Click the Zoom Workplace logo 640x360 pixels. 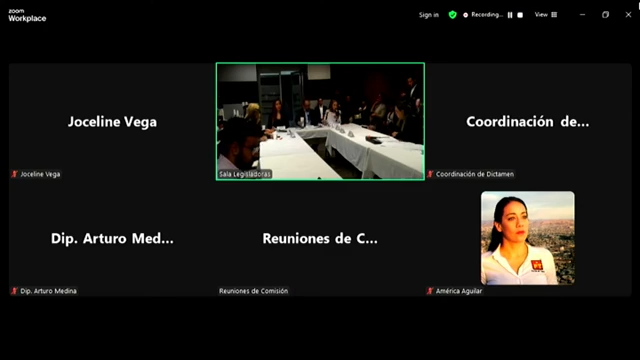point(27,16)
